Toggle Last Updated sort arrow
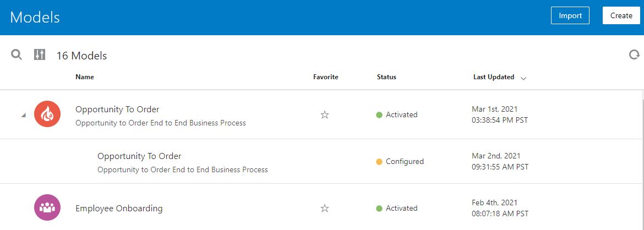The image size is (644, 230). (523, 78)
